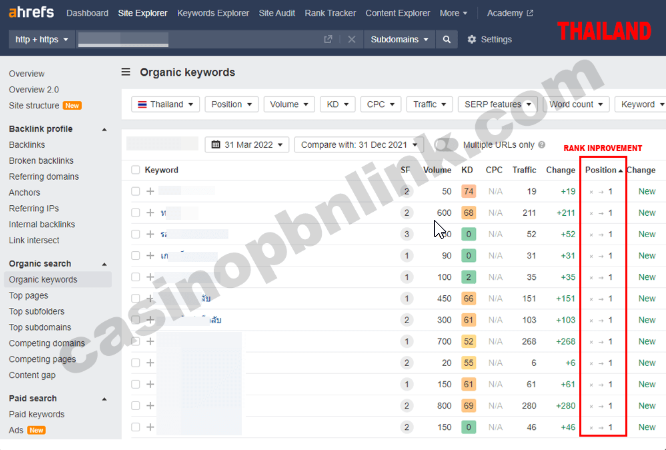
Task: Click the plus icon in the volume 700 row
Action: pos(150,341)
